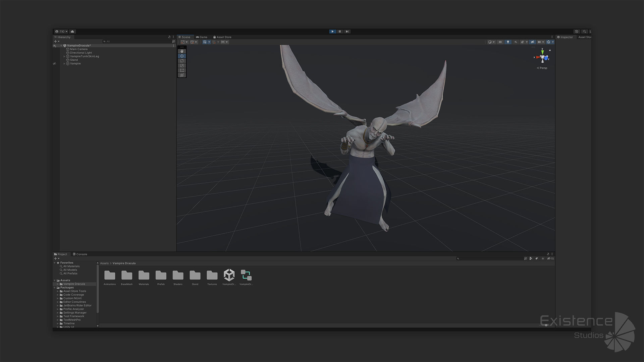Click the global search magnifier icon

coord(584,32)
